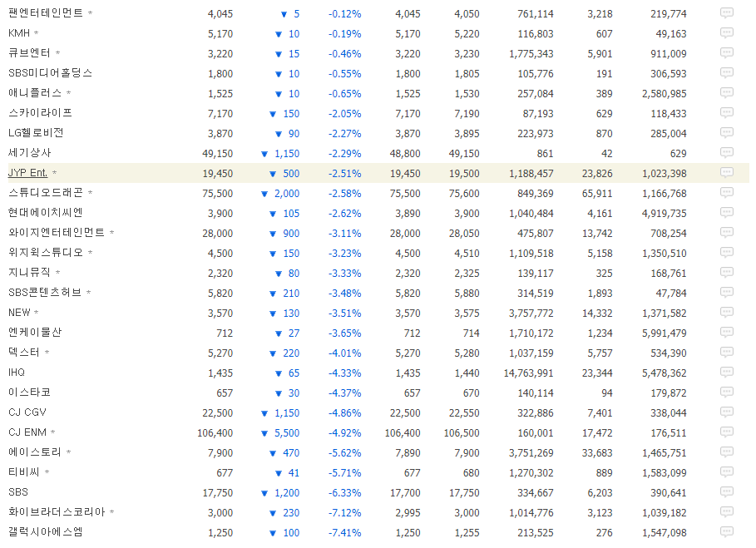
Task: Open discussion icon for 스카이라이프 row
Action: click(727, 113)
